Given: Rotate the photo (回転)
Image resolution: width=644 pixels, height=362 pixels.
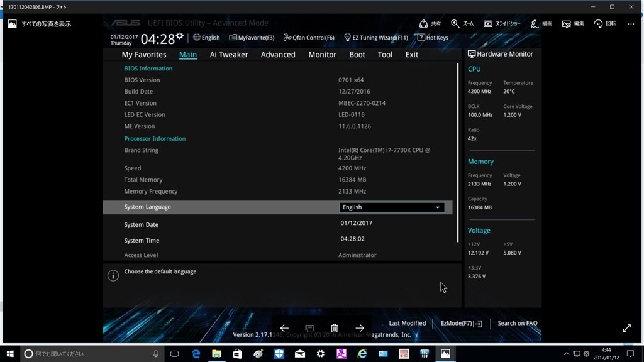Looking at the screenshot, I should (x=604, y=23).
